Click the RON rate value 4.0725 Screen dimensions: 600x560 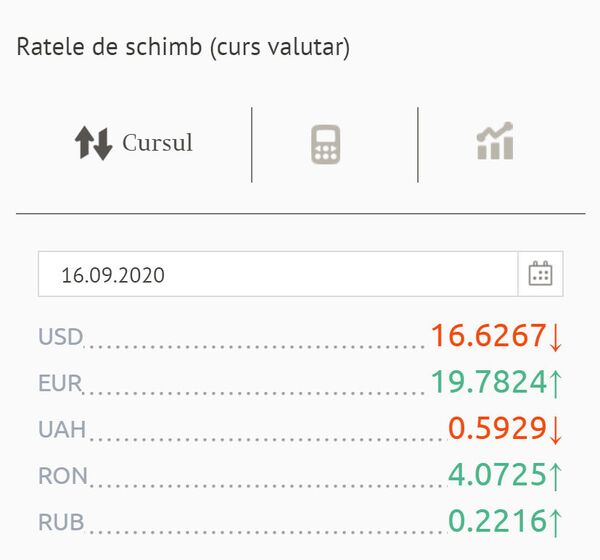coord(497,475)
